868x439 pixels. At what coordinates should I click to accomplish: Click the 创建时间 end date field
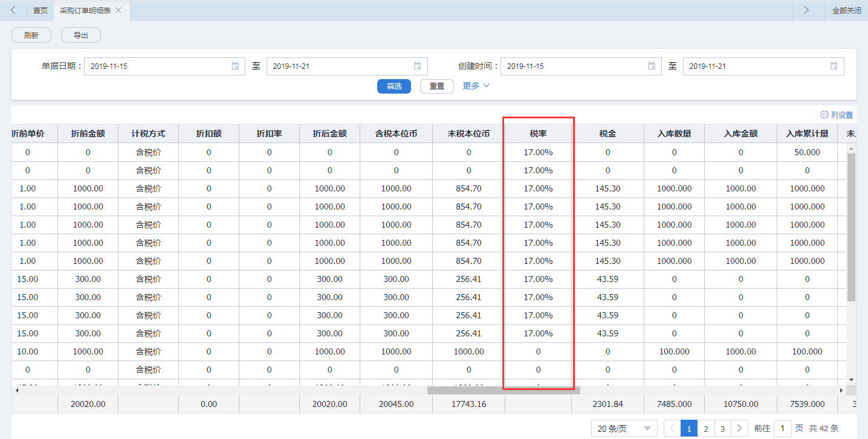click(763, 66)
